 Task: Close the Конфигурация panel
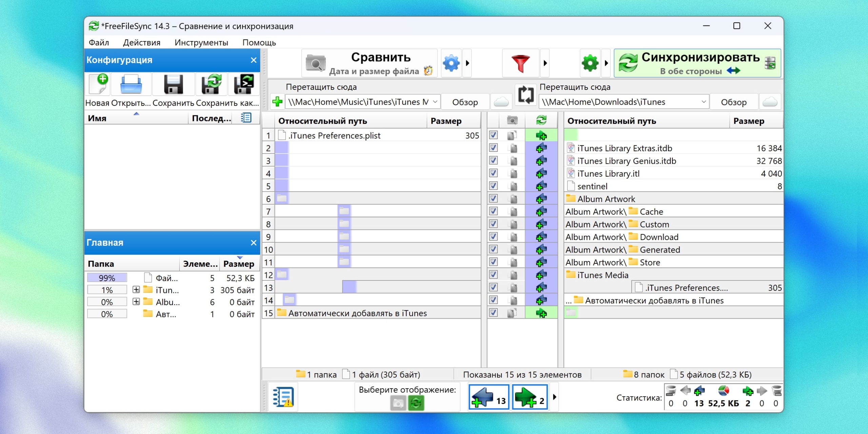[253, 60]
